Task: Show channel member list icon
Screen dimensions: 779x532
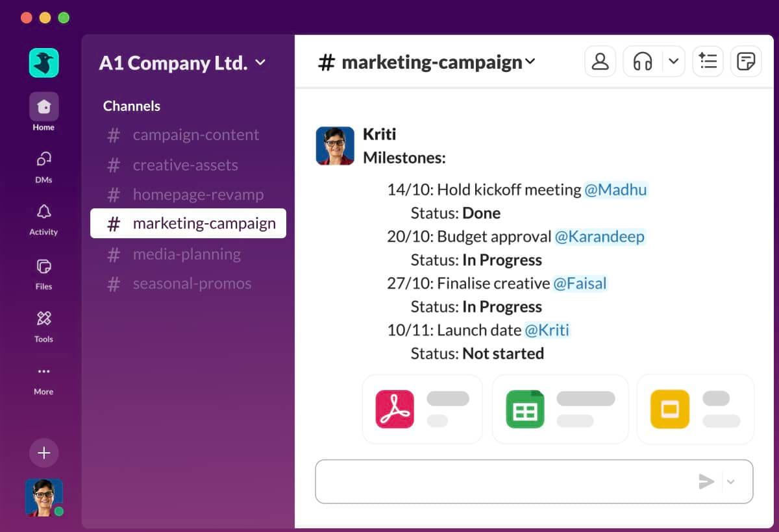Action: (600, 61)
